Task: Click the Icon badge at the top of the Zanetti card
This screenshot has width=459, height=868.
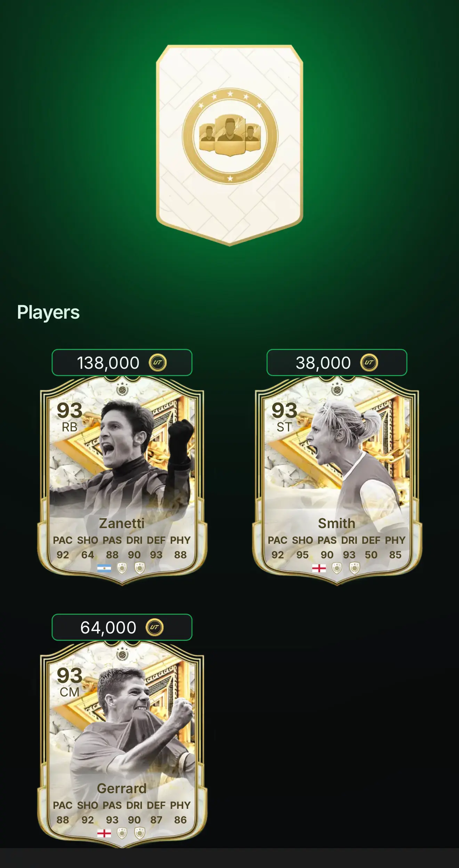Action: 122,389
